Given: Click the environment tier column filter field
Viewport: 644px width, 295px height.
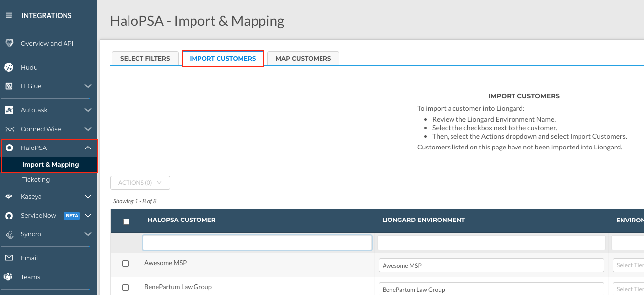Looking at the screenshot, I should click(628, 243).
